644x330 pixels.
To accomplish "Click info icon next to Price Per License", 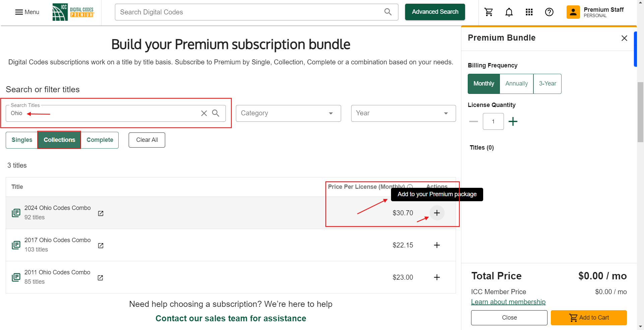I will point(410,187).
